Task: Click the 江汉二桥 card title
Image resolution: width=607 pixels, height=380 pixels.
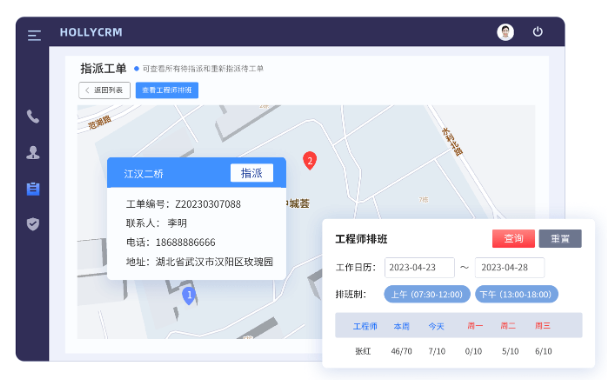Action: click(x=144, y=174)
